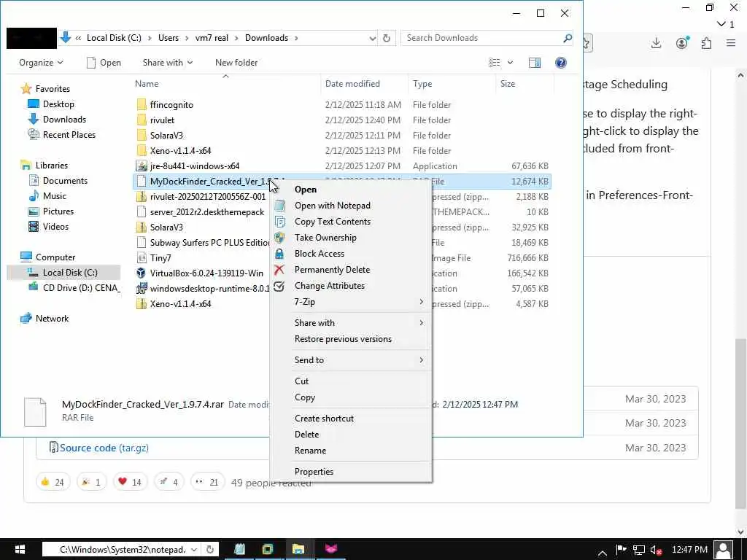Click New folder in toolbar
747x560 pixels.
pyautogui.click(x=236, y=63)
